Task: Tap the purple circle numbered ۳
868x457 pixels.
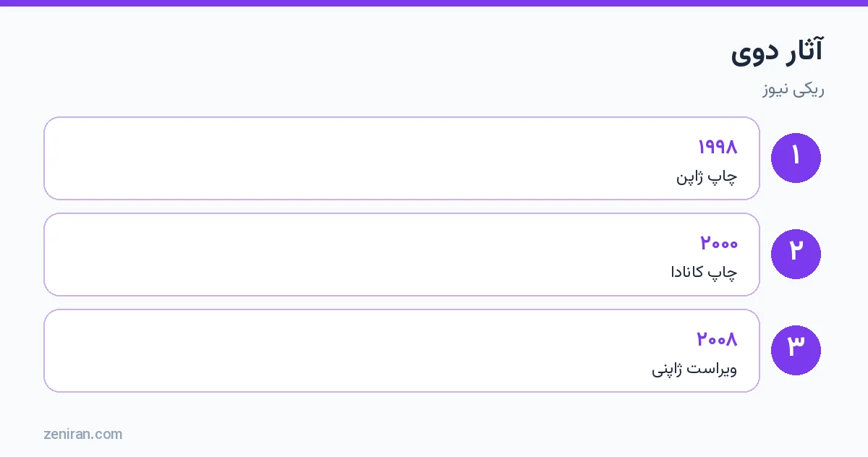Action: click(796, 350)
